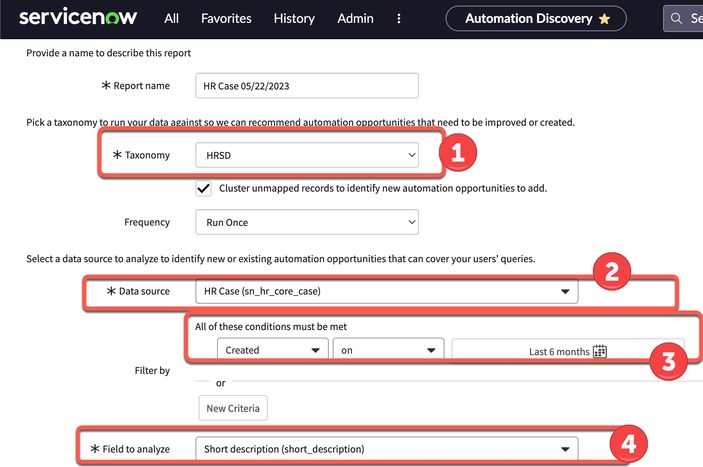This screenshot has height=467, width=703.
Task: Open the calendar picker icon
Action: tap(600, 351)
